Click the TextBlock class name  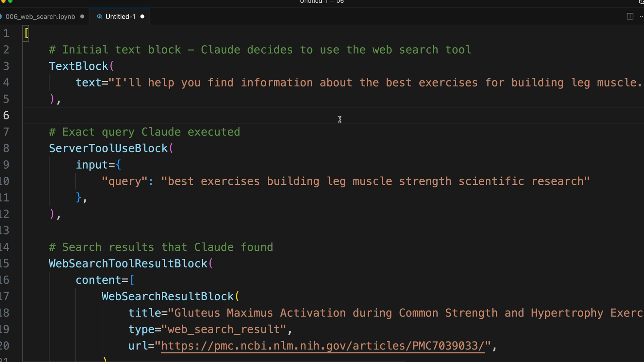click(78, 66)
